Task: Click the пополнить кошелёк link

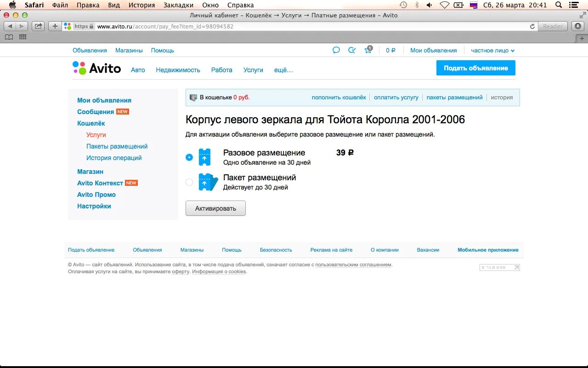Action: pos(339,98)
